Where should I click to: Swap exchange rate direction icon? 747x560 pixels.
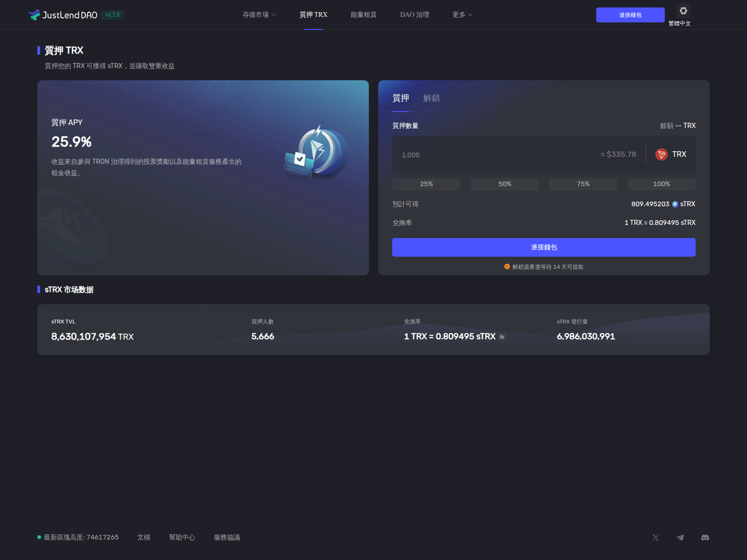click(502, 337)
